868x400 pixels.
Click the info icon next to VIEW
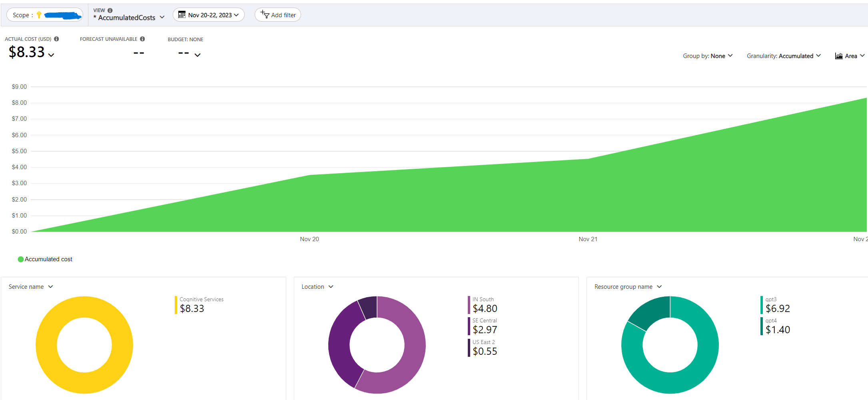pos(110,10)
